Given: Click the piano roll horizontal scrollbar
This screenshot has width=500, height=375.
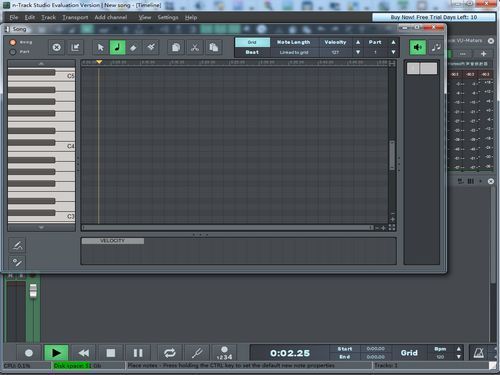Looking at the screenshot, I should [226, 228].
